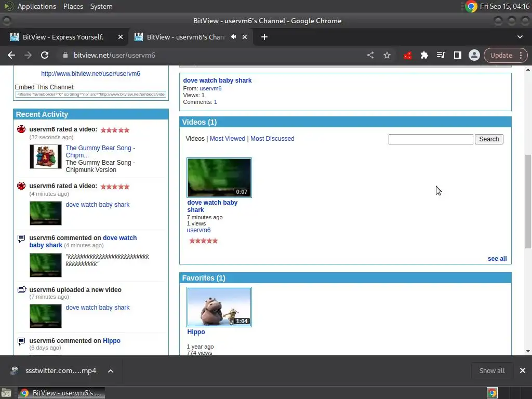Share this page via share icon
This screenshot has height=399, width=532.
click(x=370, y=55)
